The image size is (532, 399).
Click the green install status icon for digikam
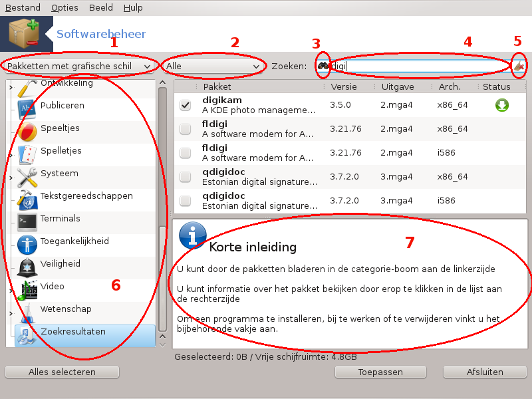(501, 105)
